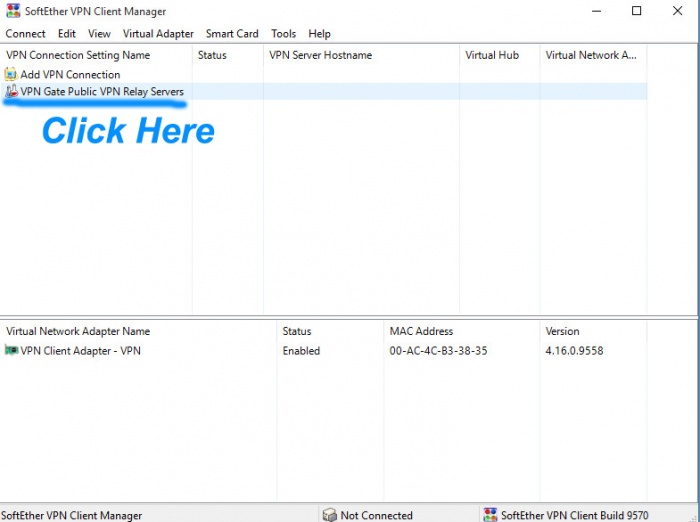The height and width of the screenshot is (522, 700).
Task: Click the Enabled status cell
Action: 301,351
